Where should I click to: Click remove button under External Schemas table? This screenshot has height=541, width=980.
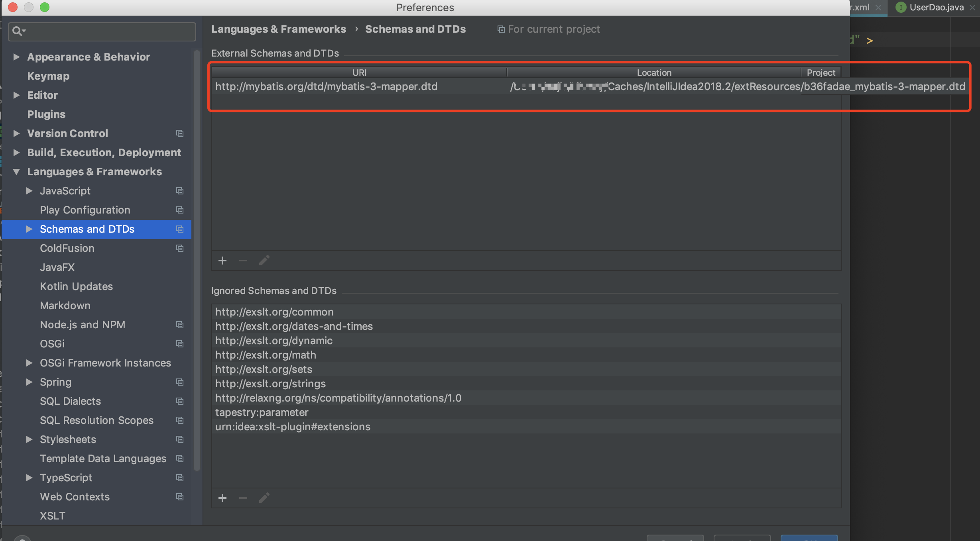243,261
